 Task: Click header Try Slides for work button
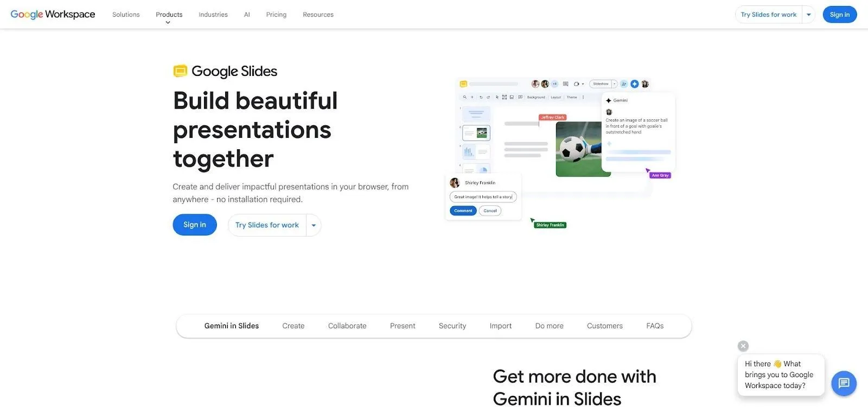(x=769, y=15)
